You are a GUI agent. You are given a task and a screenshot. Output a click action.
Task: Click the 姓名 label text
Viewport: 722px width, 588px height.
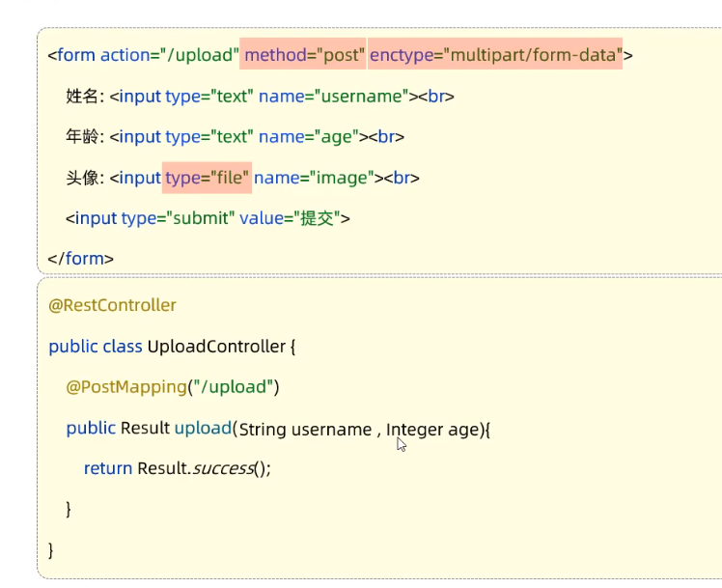(83, 97)
